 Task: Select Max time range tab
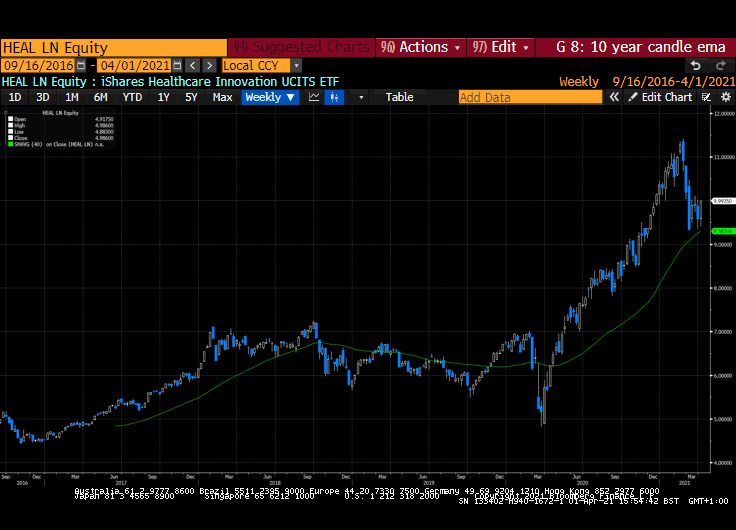pyautogui.click(x=222, y=97)
